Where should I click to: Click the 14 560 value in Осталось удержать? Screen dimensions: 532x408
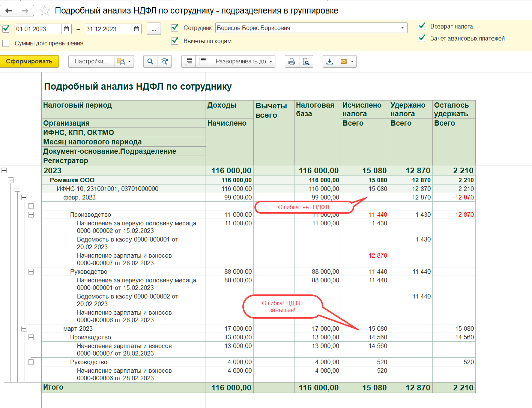click(x=464, y=337)
